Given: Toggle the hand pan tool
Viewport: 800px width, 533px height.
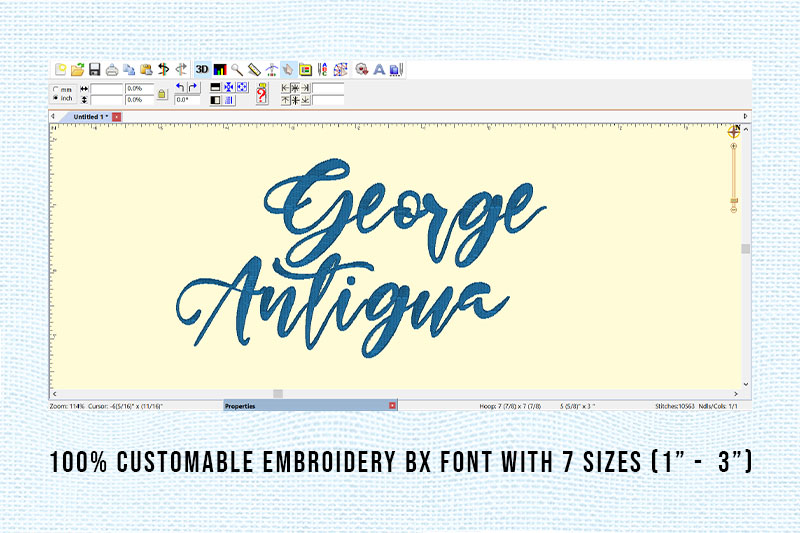Looking at the screenshot, I should coord(288,69).
